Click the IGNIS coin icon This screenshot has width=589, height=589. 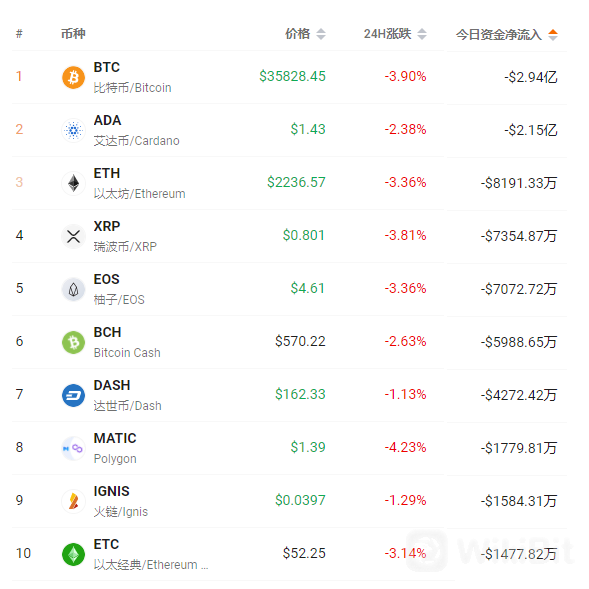pos(73,501)
